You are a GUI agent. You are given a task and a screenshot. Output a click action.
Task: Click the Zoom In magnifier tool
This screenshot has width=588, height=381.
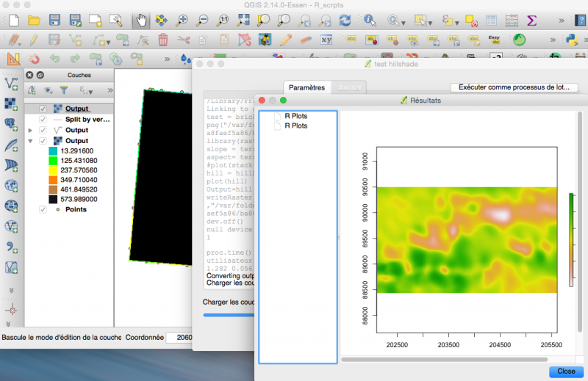click(182, 21)
